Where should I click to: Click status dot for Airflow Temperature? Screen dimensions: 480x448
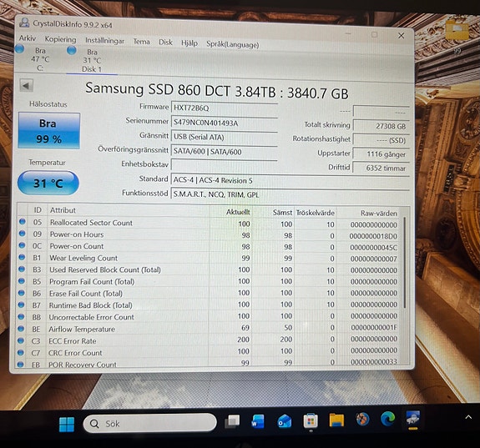21,329
